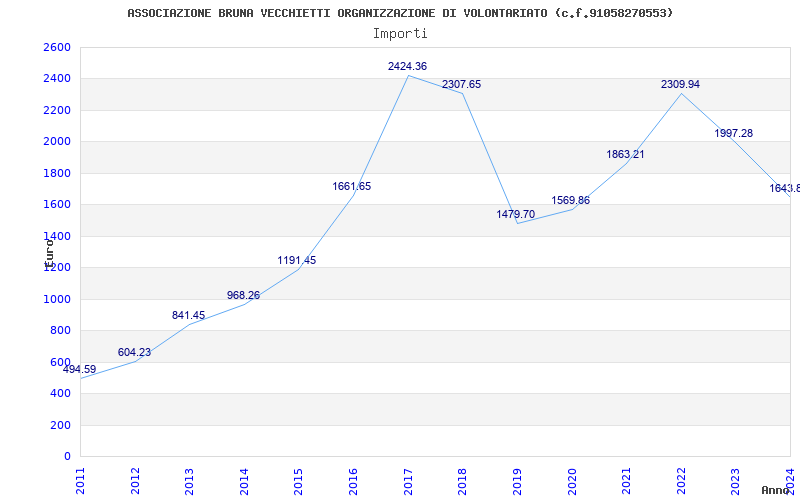Click the 2600 y-axis value
The width and height of the screenshot is (800, 500).
tap(57, 47)
